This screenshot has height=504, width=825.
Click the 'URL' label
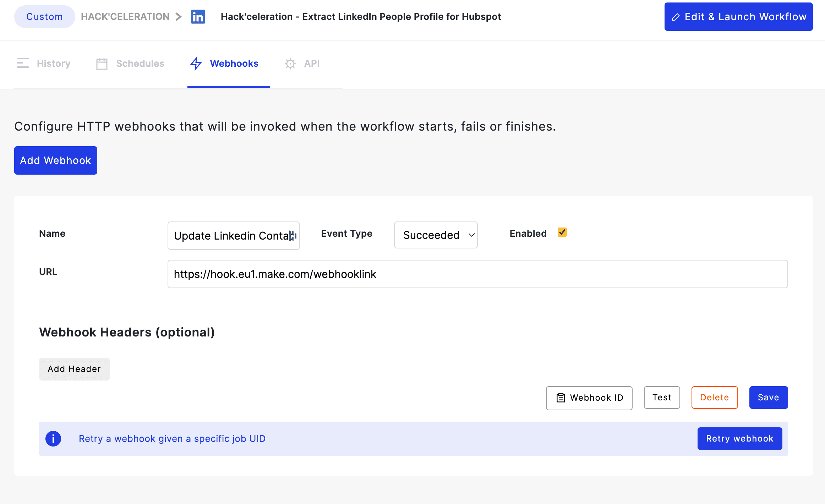[x=48, y=272]
